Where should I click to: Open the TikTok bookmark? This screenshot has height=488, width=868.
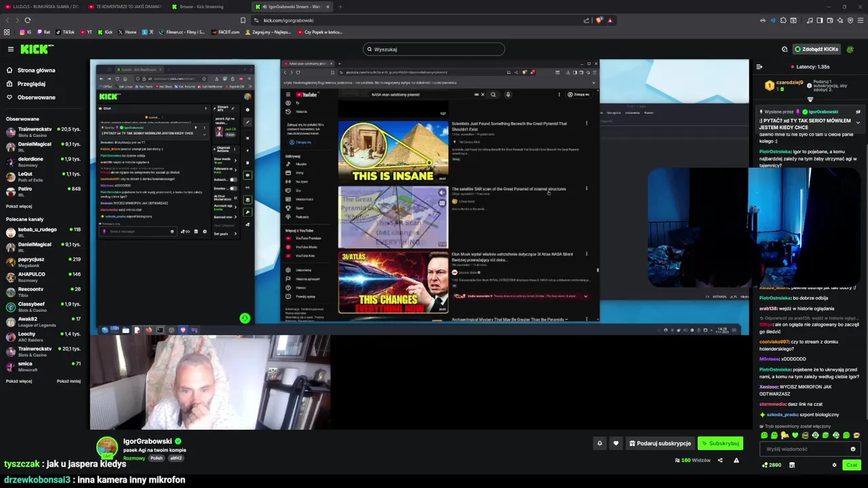click(x=66, y=32)
